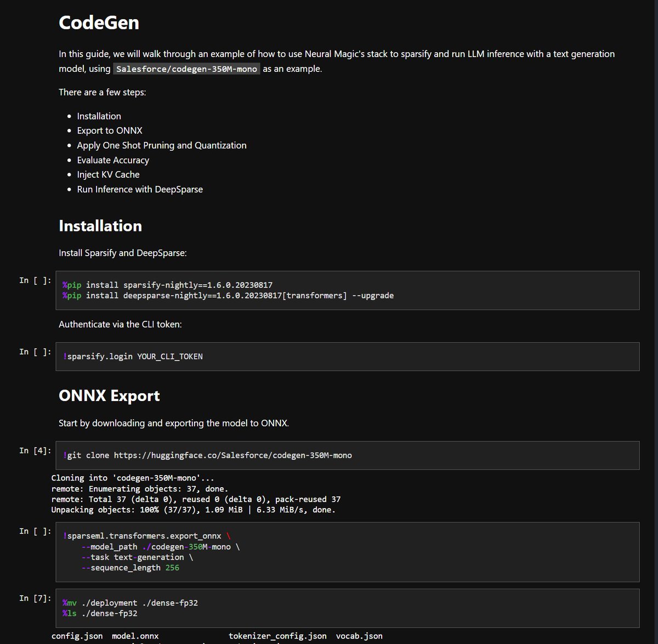
Task: Click 'Authenticate via the CLI token:' text
Action: click(x=120, y=324)
